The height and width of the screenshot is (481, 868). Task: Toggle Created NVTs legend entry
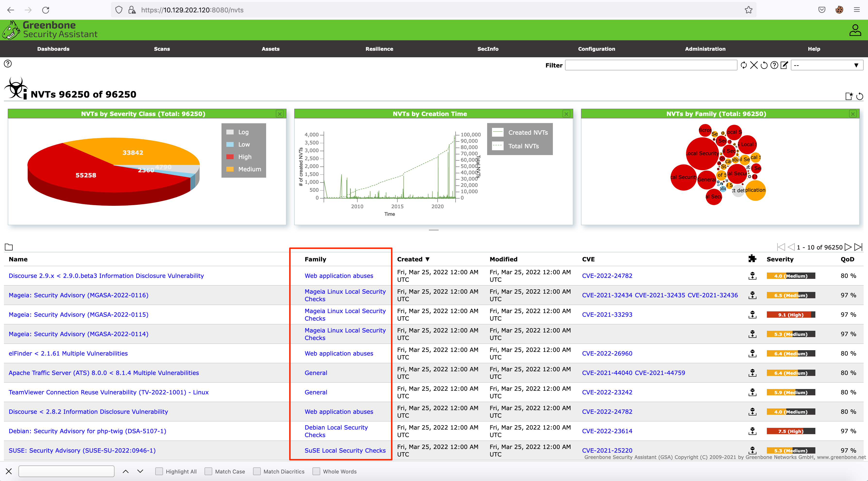click(520, 133)
